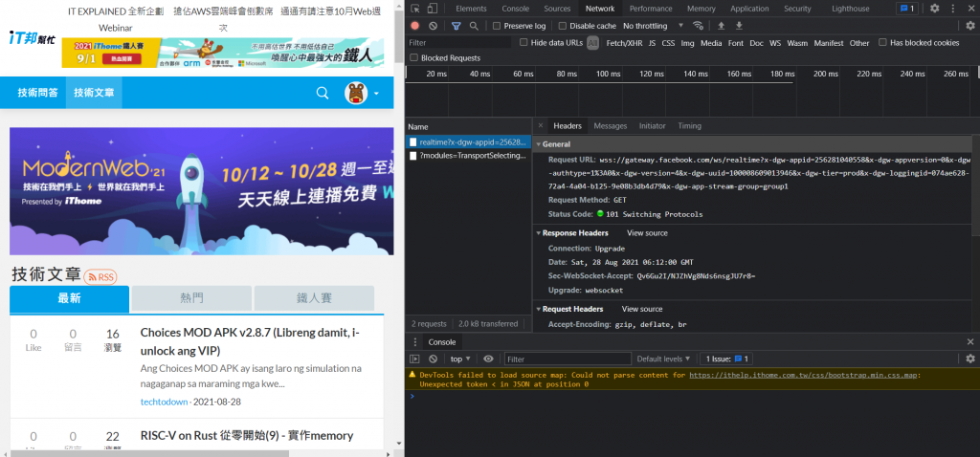This screenshot has height=457, width=980.
Task: Enable Disable cache checkbox
Action: coord(562,26)
